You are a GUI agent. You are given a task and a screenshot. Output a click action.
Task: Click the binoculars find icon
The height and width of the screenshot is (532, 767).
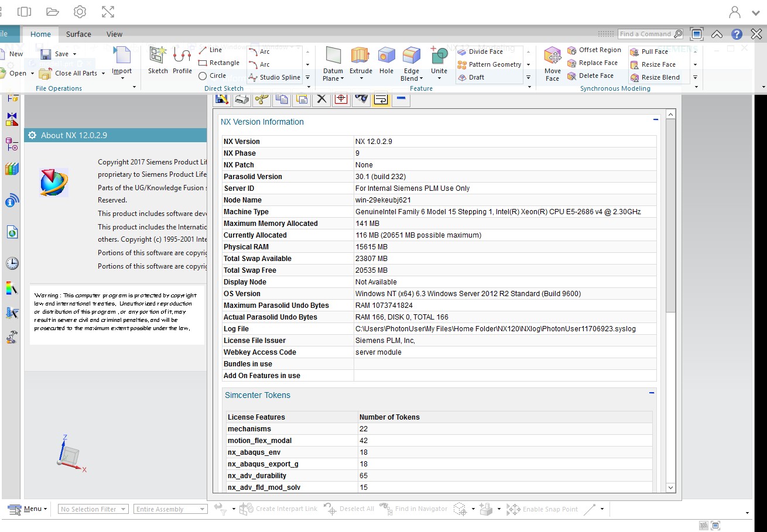(x=361, y=99)
